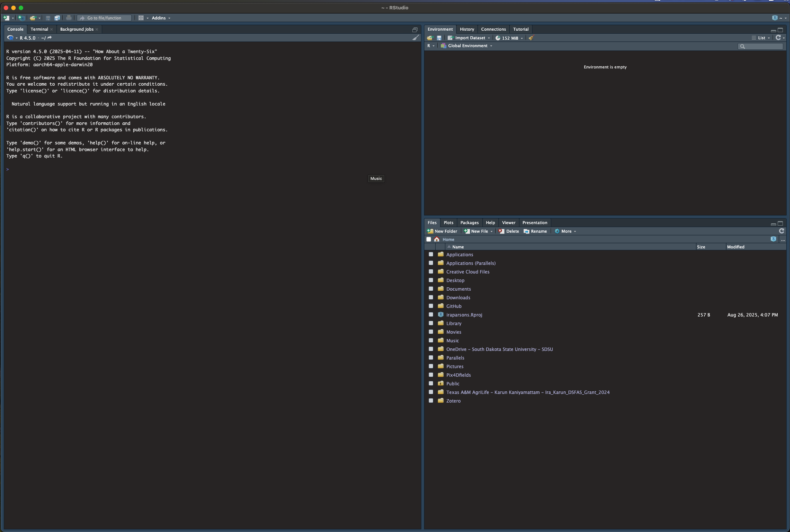
Task: Refresh the Environment pane
Action: 778,38
